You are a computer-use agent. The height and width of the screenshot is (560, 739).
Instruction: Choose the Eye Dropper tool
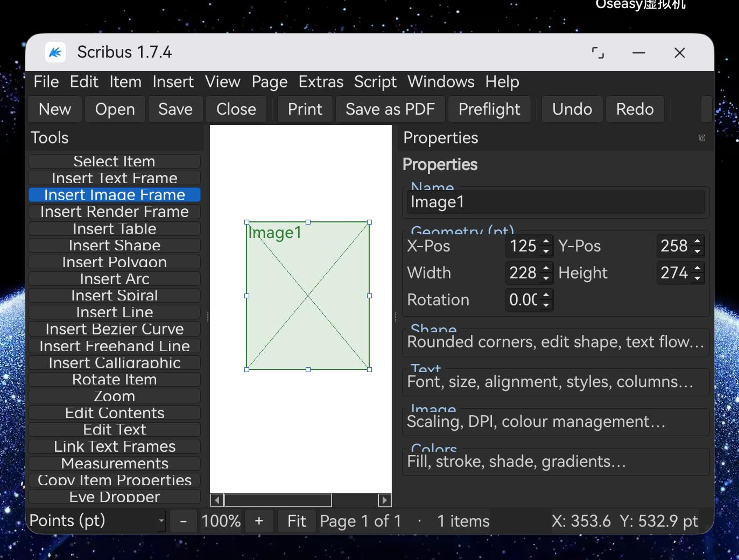[x=115, y=497]
